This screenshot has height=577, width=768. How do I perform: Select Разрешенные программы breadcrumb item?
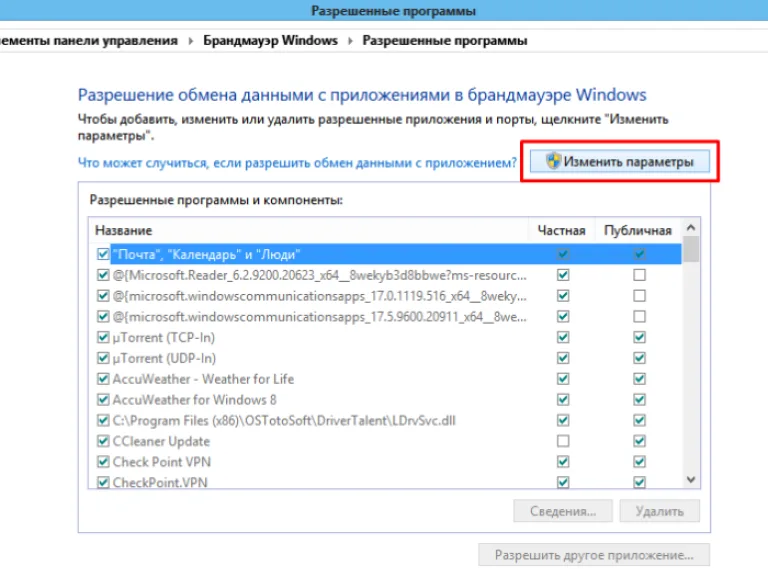tap(445, 40)
